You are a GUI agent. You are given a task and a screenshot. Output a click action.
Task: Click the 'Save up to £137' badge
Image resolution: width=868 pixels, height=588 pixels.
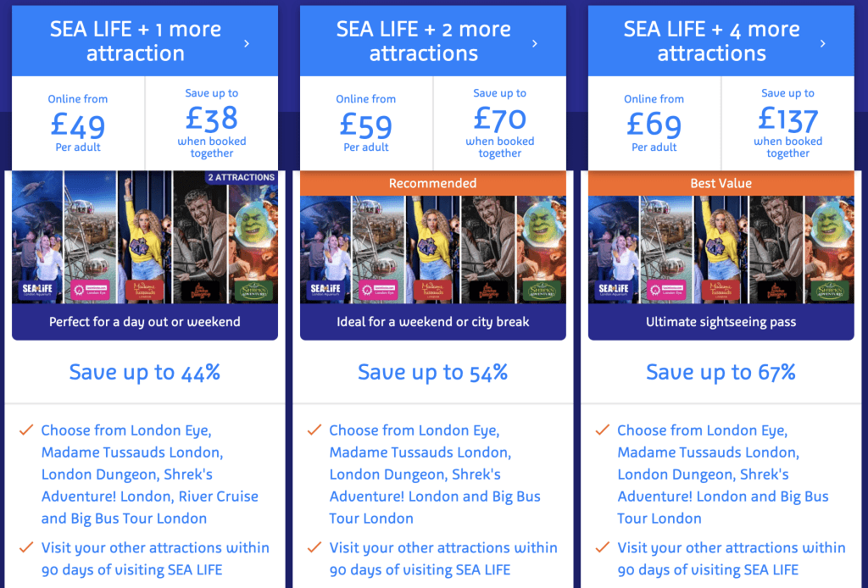point(788,123)
